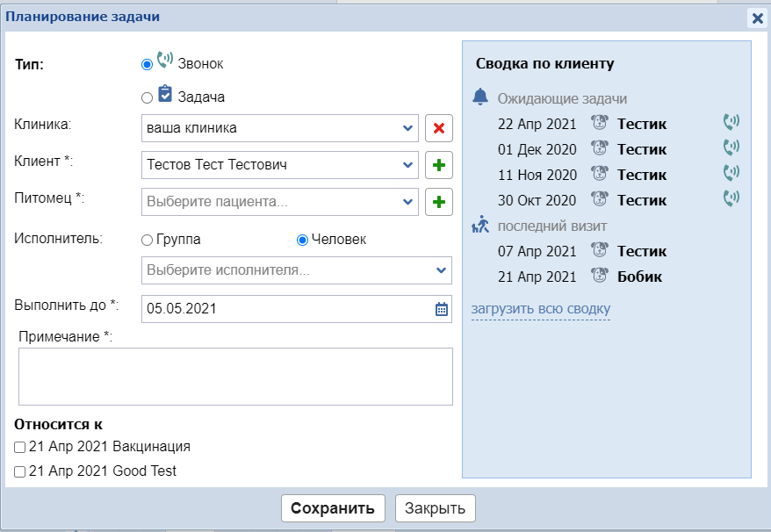Image resolution: width=771 pixels, height=532 pixels.
Task: Select the Звонок type radio button
Action: click(147, 64)
